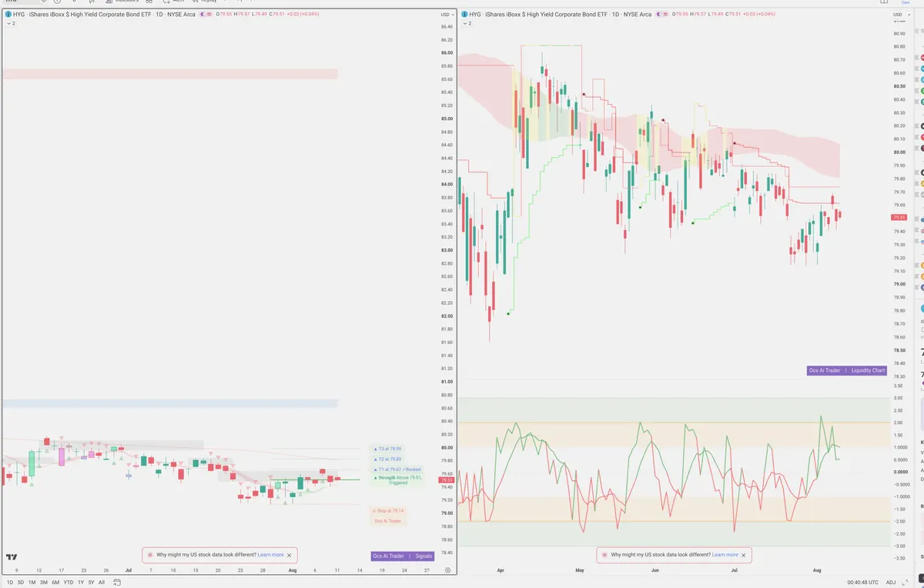The height and width of the screenshot is (588, 924).
Task: Expand the indicator legend on right chart
Action: point(466,24)
